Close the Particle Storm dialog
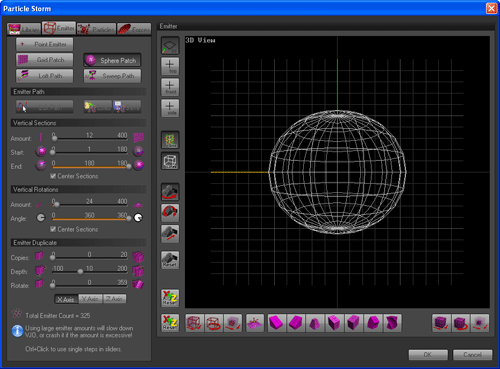Viewport: 500px width, 369px height. tap(491, 8)
